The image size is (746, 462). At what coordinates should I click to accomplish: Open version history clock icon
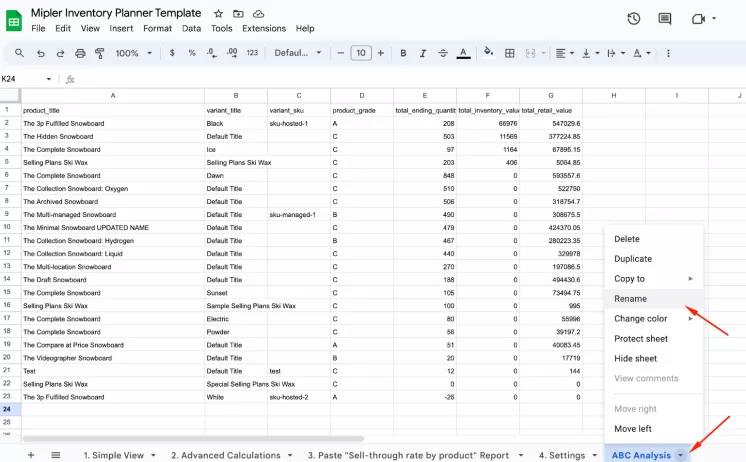[x=633, y=19]
